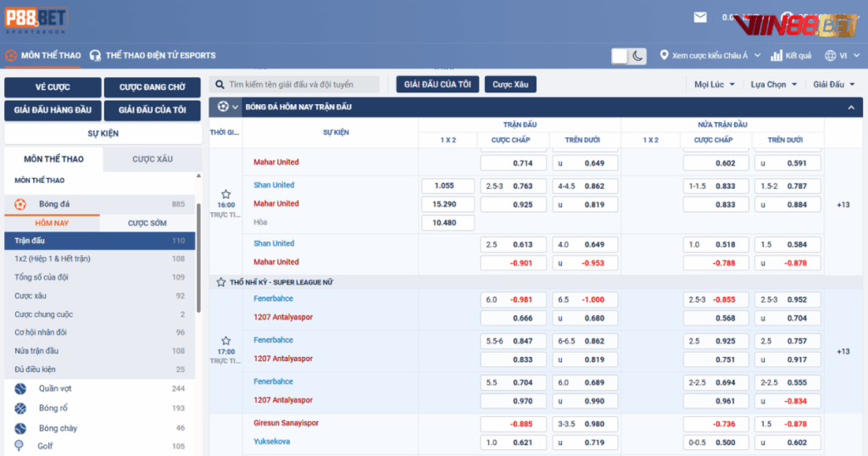This screenshot has width=868, height=456.
Task: Select the Cược Sớm tab
Action: (x=147, y=223)
